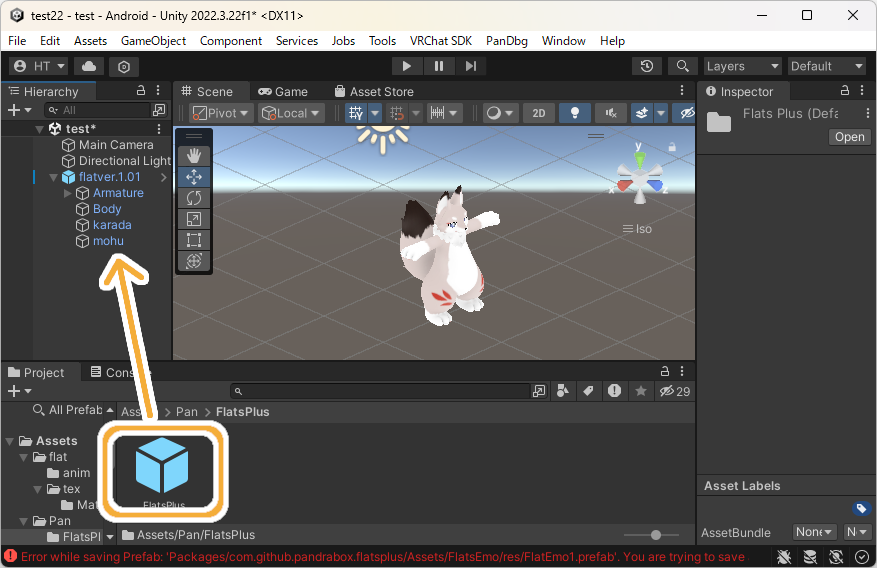Image resolution: width=877 pixels, height=568 pixels.
Task: Open Unity Version Control icon
Action: (124, 67)
